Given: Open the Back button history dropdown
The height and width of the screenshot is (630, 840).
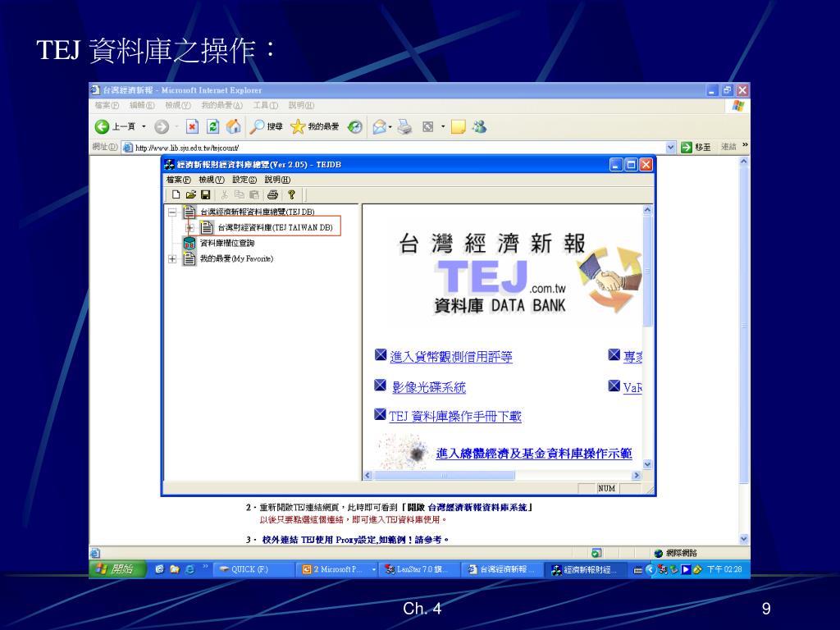Looking at the screenshot, I should click(x=144, y=127).
